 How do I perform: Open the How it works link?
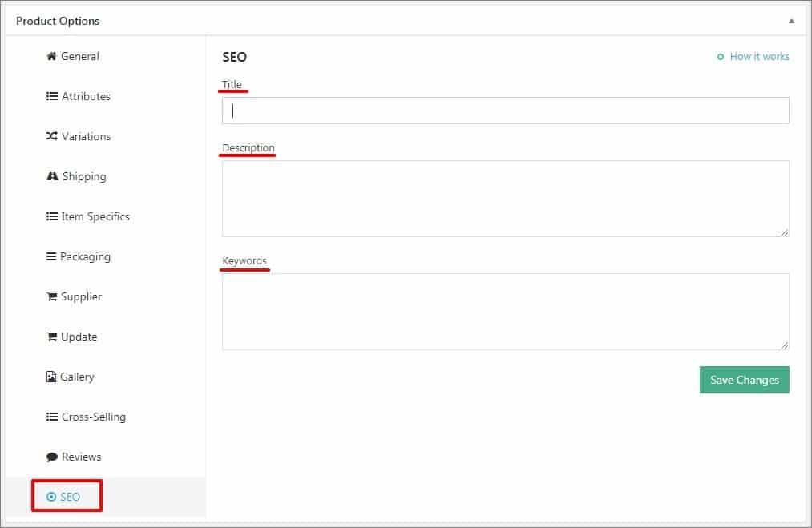coord(759,56)
